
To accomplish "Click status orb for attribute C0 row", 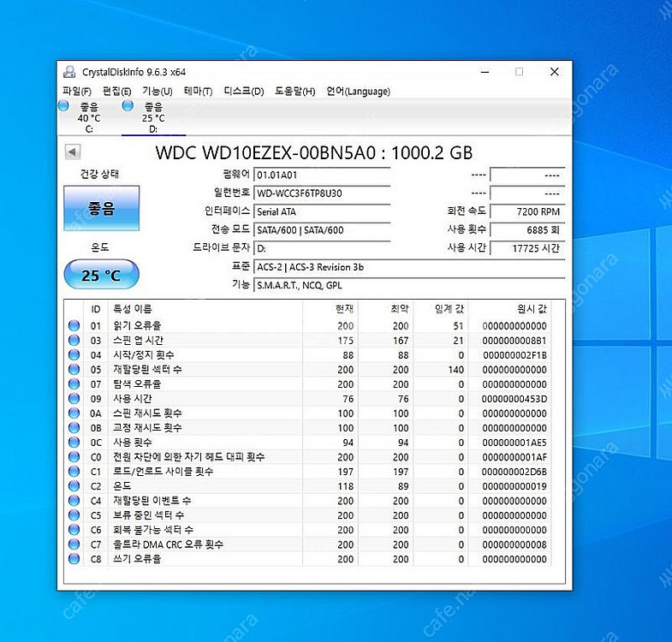I will click(74, 456).
